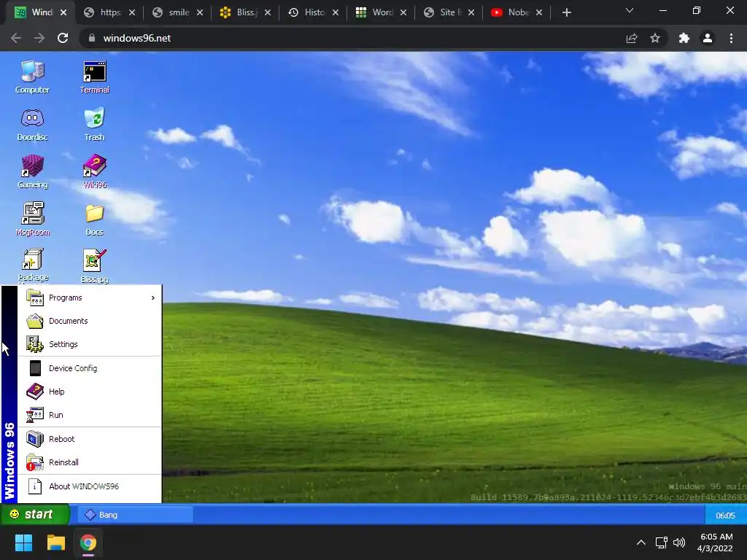The height and width of the screenshot is (560, 747).
Task: Reload the windows96.net page
Action: [x=63, y=38]
